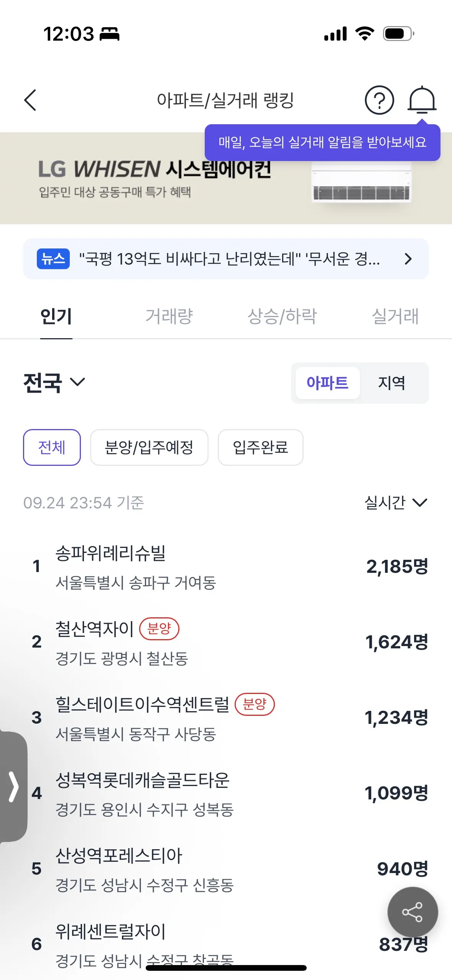Tap the blue 뉴스 badge
The width and height of the screenshot is (452, 980).
[x=53, y=259]
